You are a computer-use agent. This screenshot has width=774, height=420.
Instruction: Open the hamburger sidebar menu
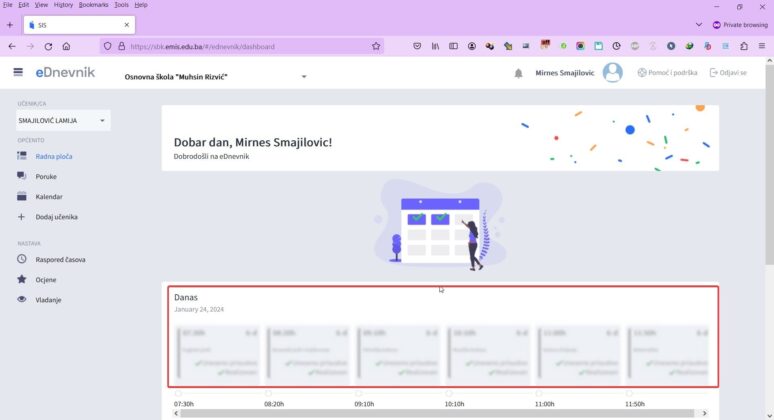pyautogui.click(x=18, y=72)
